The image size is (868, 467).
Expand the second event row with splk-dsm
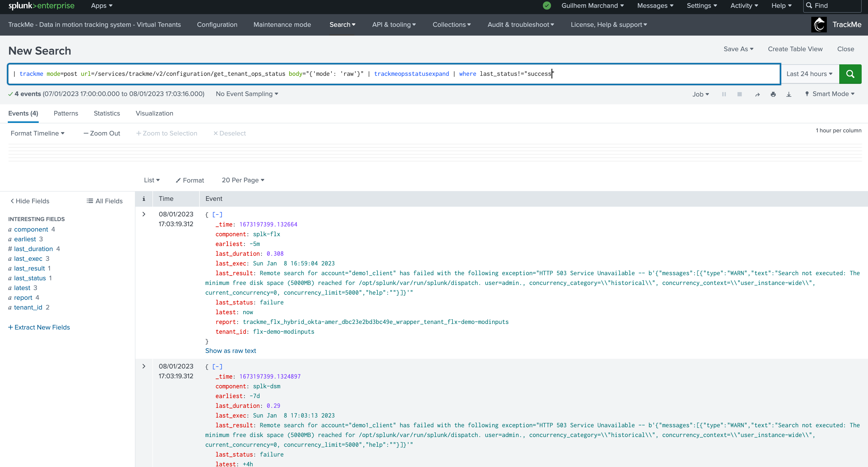pyautogui.click(x=144, y=366)
